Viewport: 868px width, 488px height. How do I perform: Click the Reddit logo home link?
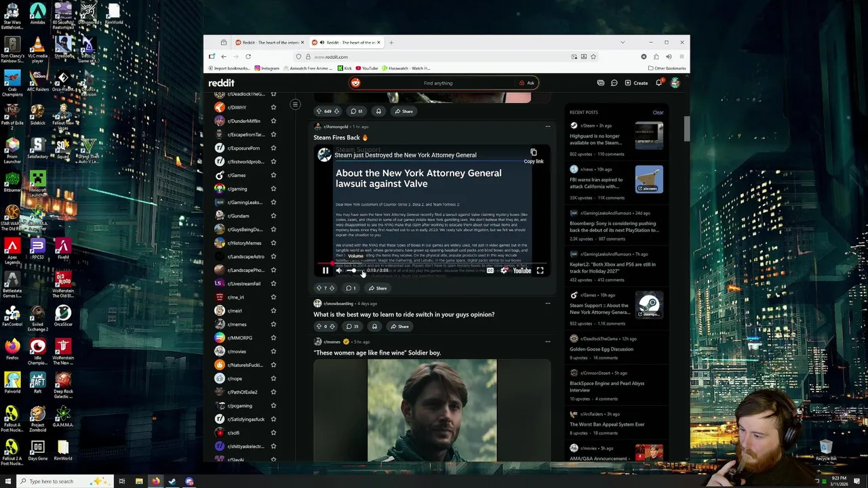point(222,83)
